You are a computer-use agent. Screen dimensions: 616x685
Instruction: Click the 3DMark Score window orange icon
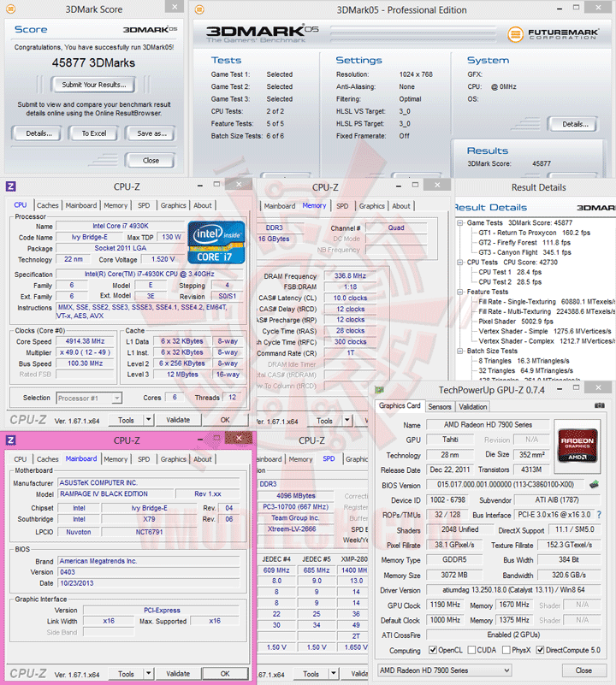coord(10,9)
